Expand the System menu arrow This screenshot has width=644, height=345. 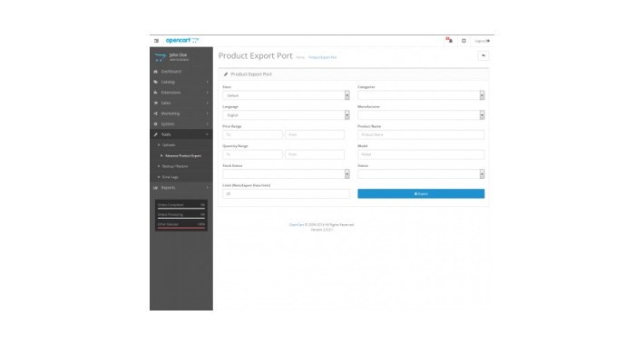tap(207, 123)
